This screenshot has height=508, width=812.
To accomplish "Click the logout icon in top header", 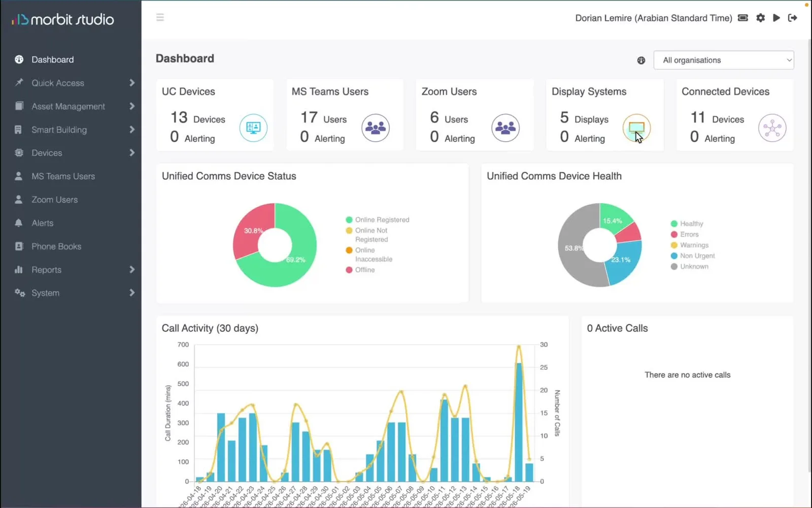I will point(792,18).
